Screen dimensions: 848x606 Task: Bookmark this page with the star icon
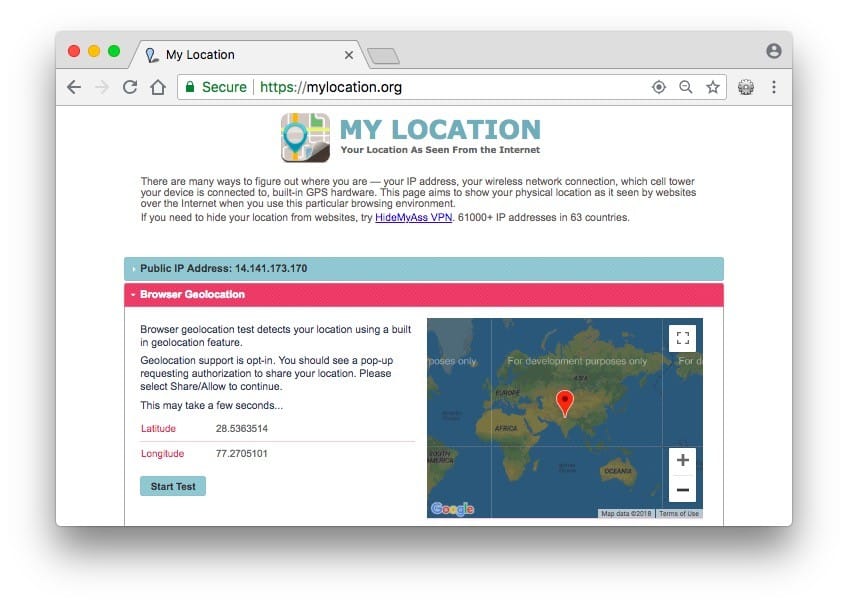pos(713,87)
